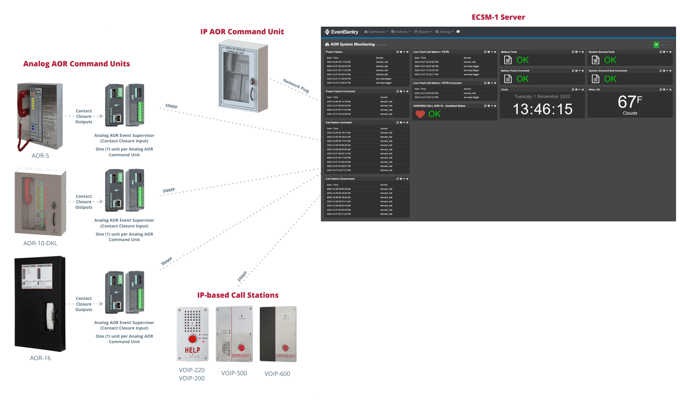680x404 pixels.
Task: Click the red heart heartbeat icon
Action: [x=420, y=114]
